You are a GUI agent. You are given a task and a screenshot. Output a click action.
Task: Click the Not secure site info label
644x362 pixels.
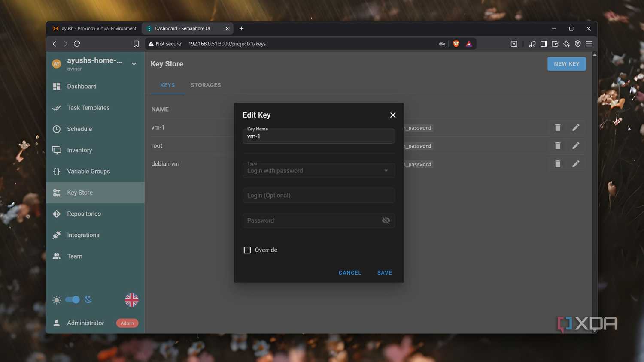click(165, 44)
